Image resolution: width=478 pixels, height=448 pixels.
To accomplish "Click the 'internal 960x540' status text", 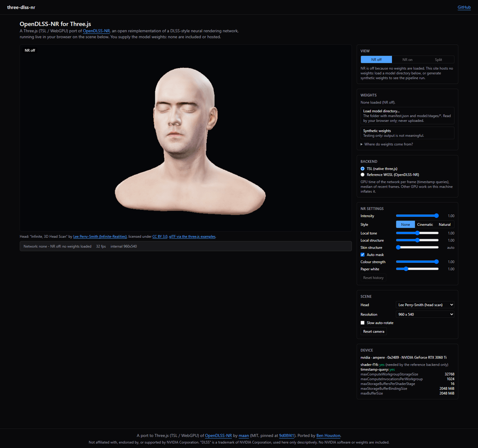I will (123, 246).
